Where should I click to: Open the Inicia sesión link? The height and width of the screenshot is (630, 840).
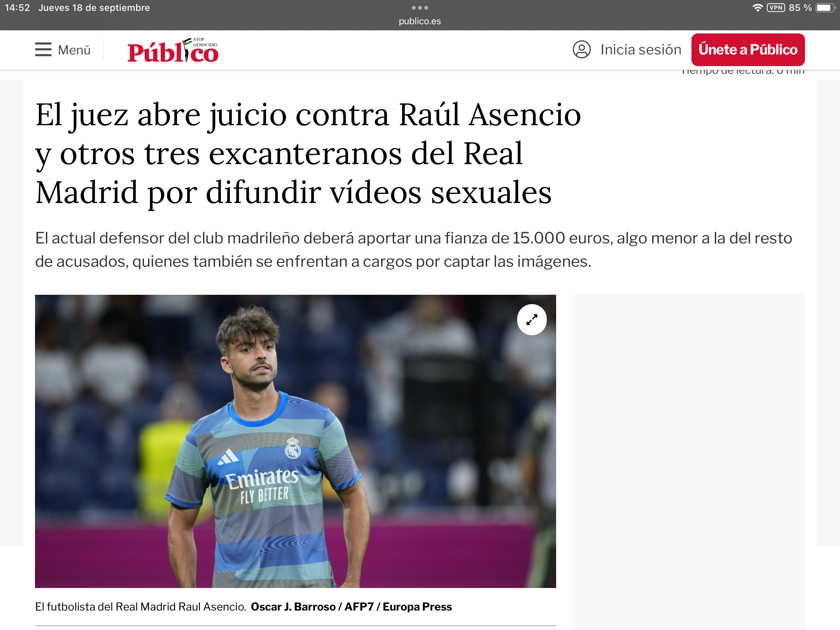point(641,50)
